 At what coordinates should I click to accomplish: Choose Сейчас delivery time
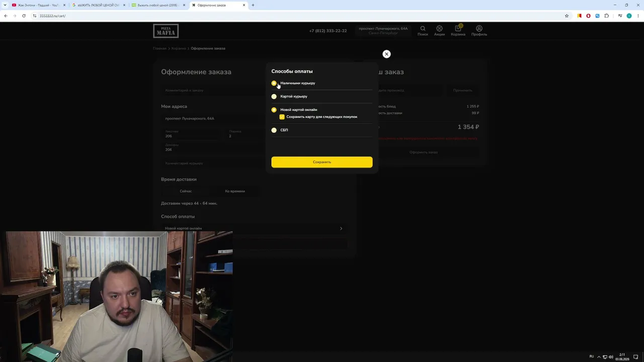pos(186,191)
